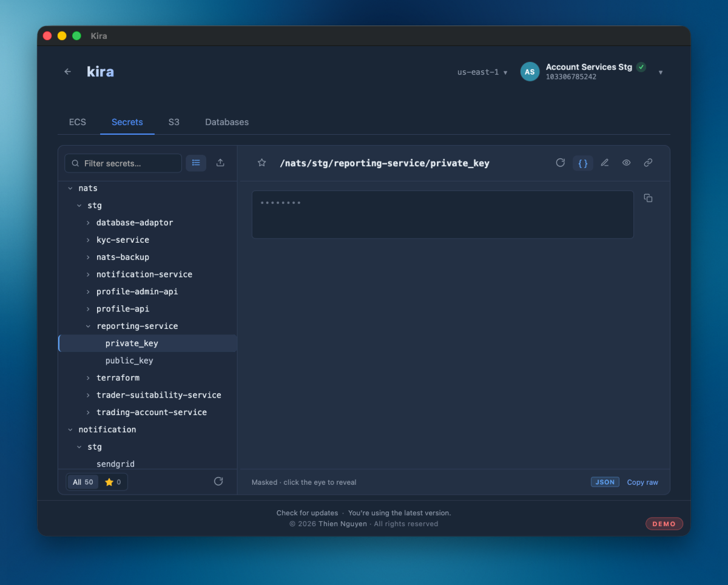
Task: Open the Databases tab
Action: pos(227,122)
